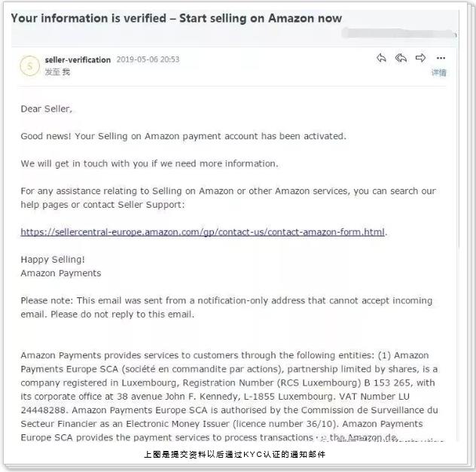Viewport: 476px width, 472px height.
Task: Click the 发至 我 recipient line
Action: pyautogui.click(x=57, y=72)
